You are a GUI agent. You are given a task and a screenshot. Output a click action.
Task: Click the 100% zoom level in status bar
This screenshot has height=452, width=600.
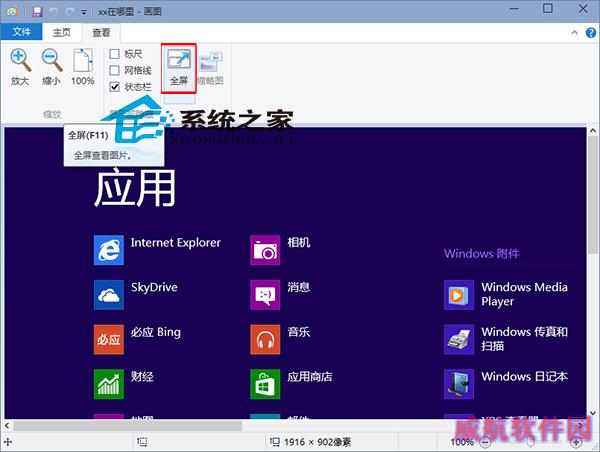tap(462, 442)
